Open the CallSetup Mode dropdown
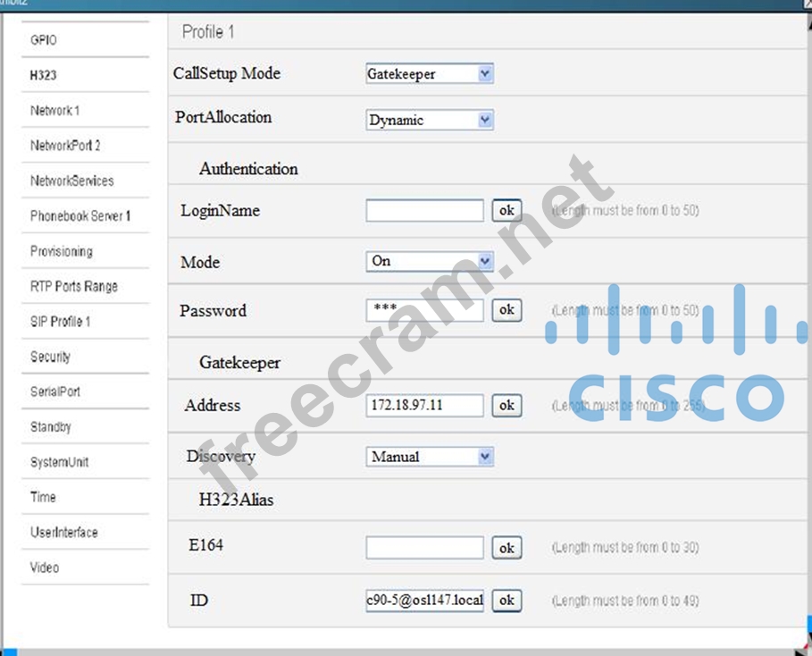812x656 pixels. (x=429, y=74)
